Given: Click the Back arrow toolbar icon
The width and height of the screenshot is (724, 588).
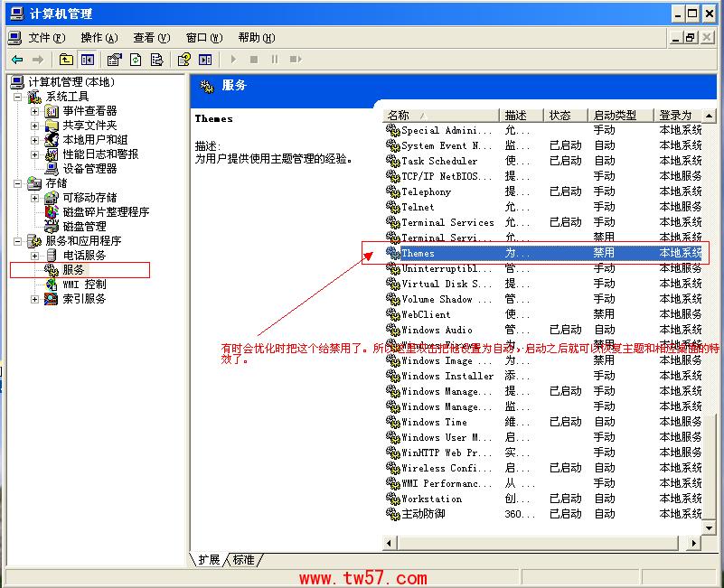Looking at the screenshot, I should click(17, 60).
